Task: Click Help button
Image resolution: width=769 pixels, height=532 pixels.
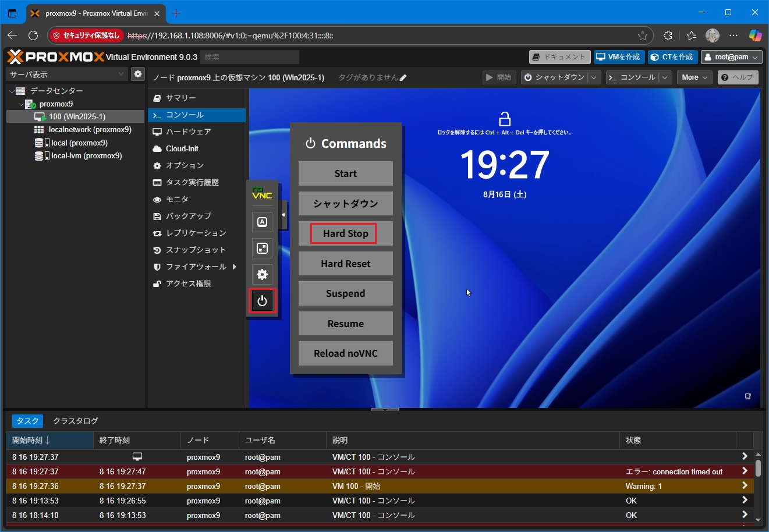Action: click(x=738, y=77)
